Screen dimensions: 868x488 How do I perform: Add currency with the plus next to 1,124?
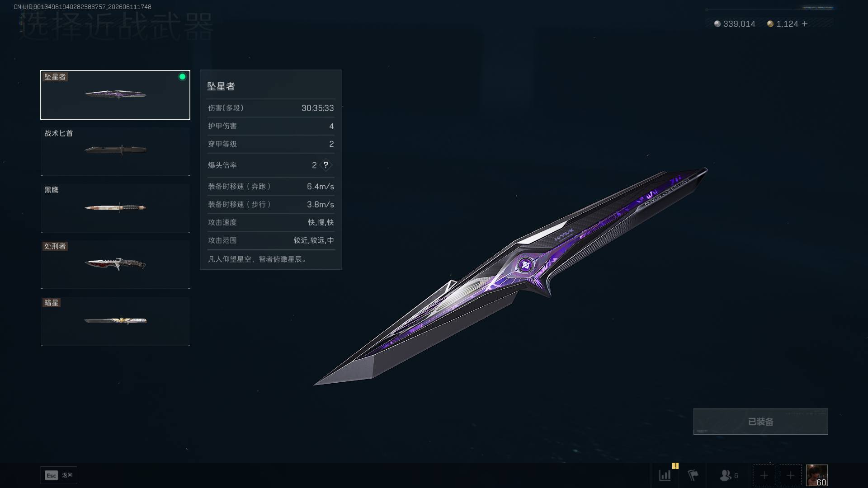pyautogui.click(x=805, y=24)
